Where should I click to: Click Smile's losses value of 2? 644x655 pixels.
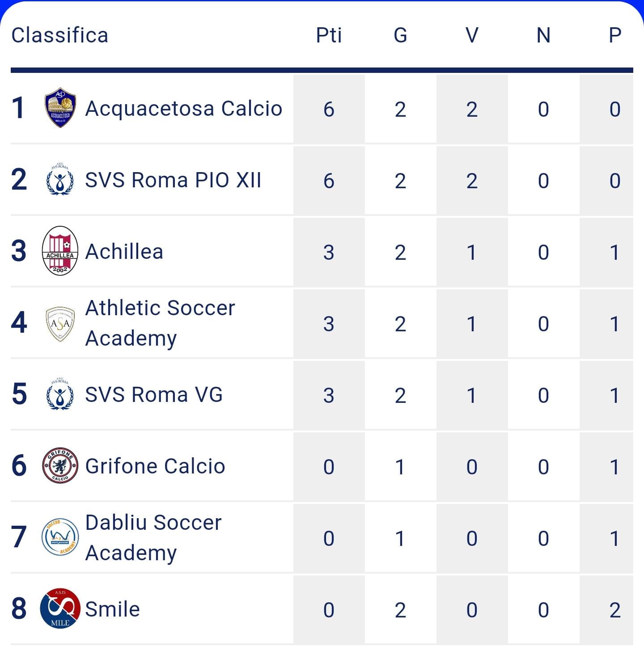click(615, 610)
